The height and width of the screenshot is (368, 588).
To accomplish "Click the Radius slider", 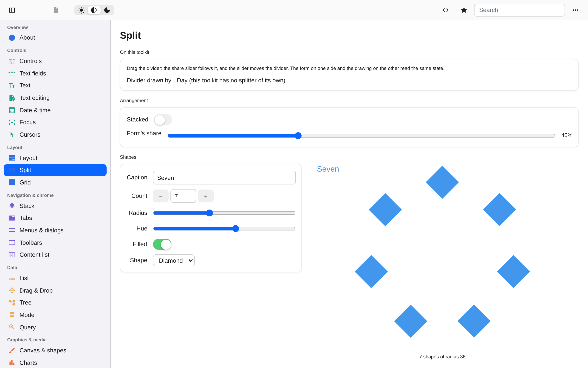I will click(224, 213).
